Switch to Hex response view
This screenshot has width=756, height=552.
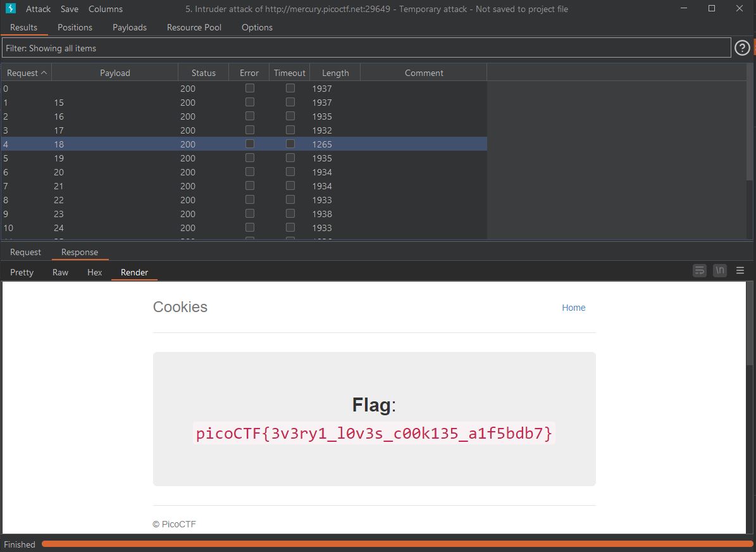point(94,273)
